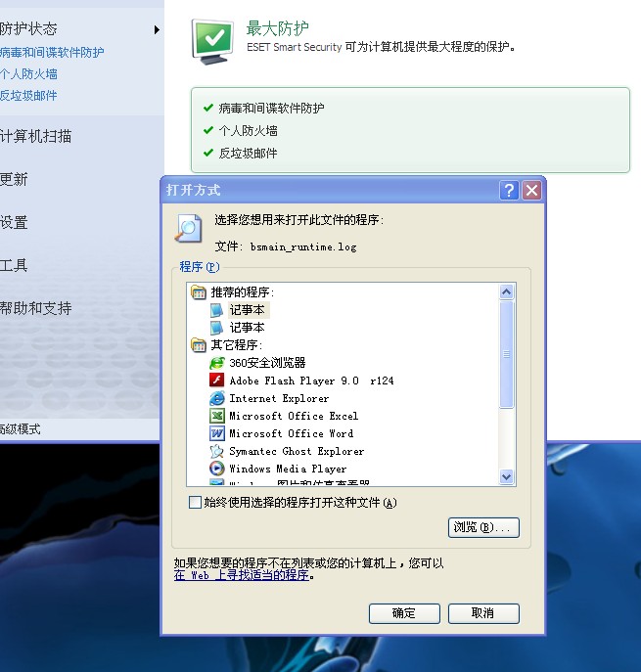Click the 360安全浏览器 browser icon
641x672 pixels.
[216, 363]
